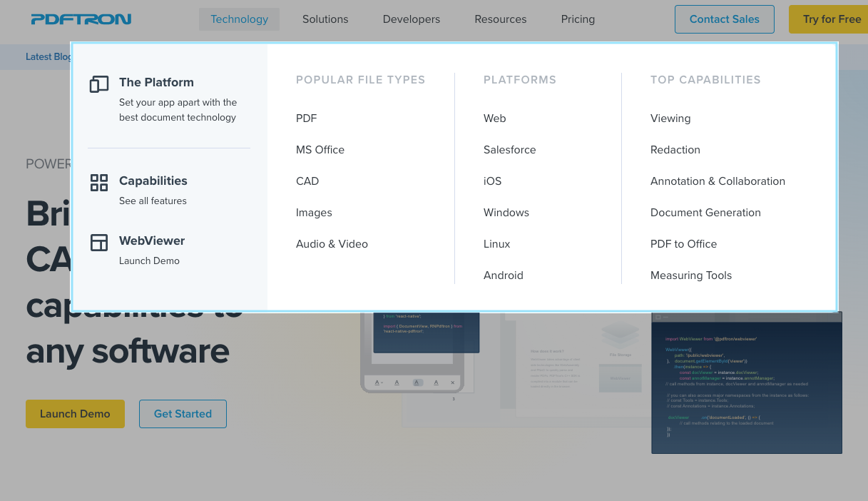Expand the Developers menu

coord(412,19)
